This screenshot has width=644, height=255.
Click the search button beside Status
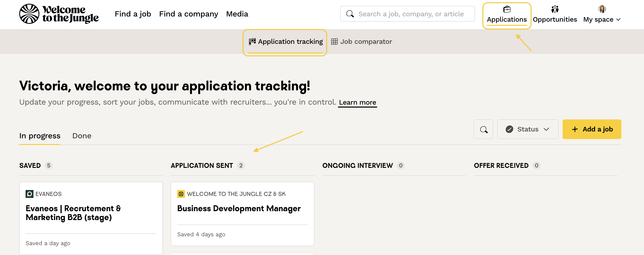click(x=483, y=129)
